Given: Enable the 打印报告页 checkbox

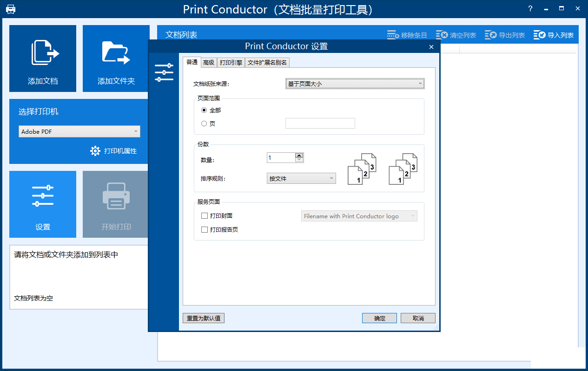Looking at the screenshot, I should pos(204,229).
